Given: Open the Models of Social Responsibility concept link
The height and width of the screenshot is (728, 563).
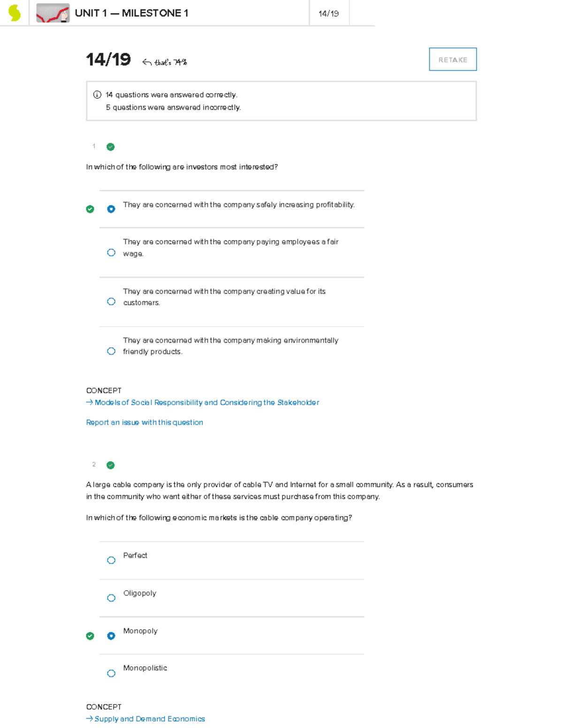Looking at the screenshot, I should click(207, 402).
